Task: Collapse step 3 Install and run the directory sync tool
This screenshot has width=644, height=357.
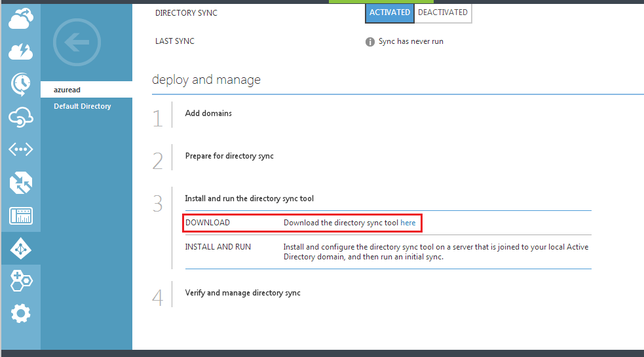Action: pyautogui.click(x=250, y=199)
